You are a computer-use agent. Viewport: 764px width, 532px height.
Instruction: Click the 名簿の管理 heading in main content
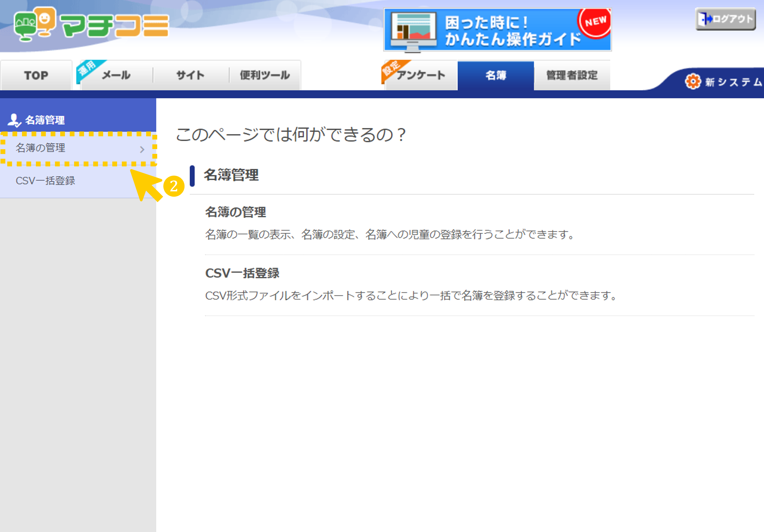pos(236,212)
